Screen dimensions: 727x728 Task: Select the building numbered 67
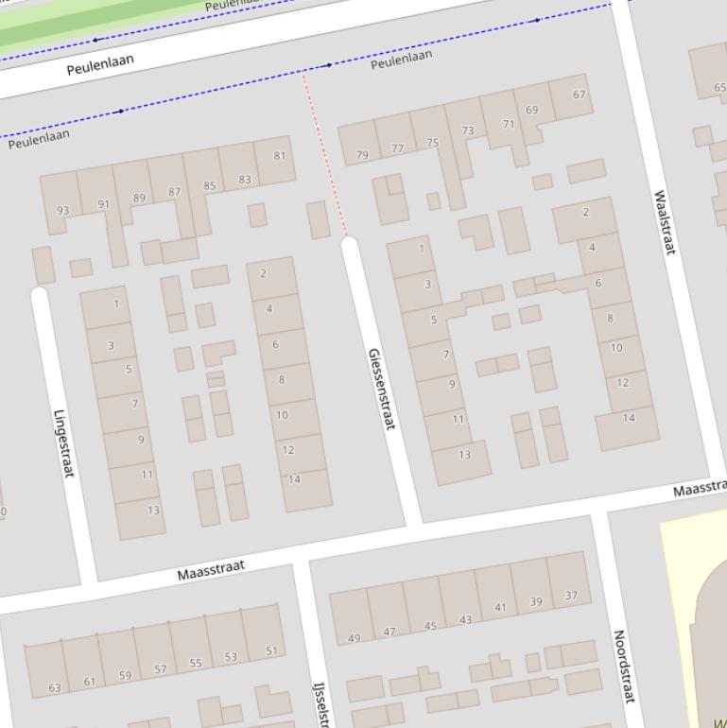tap(579, 95)
